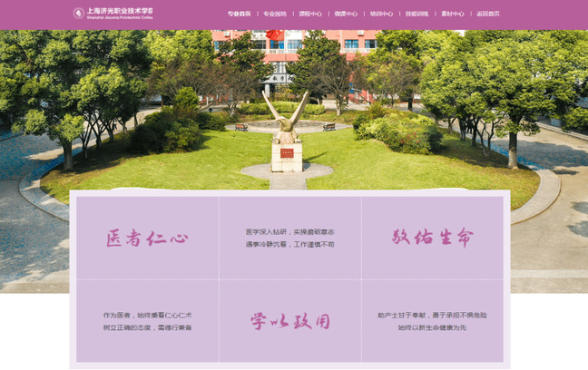
Task: Click the stone pedestal under the sculpture
Action: coord(287,157)
